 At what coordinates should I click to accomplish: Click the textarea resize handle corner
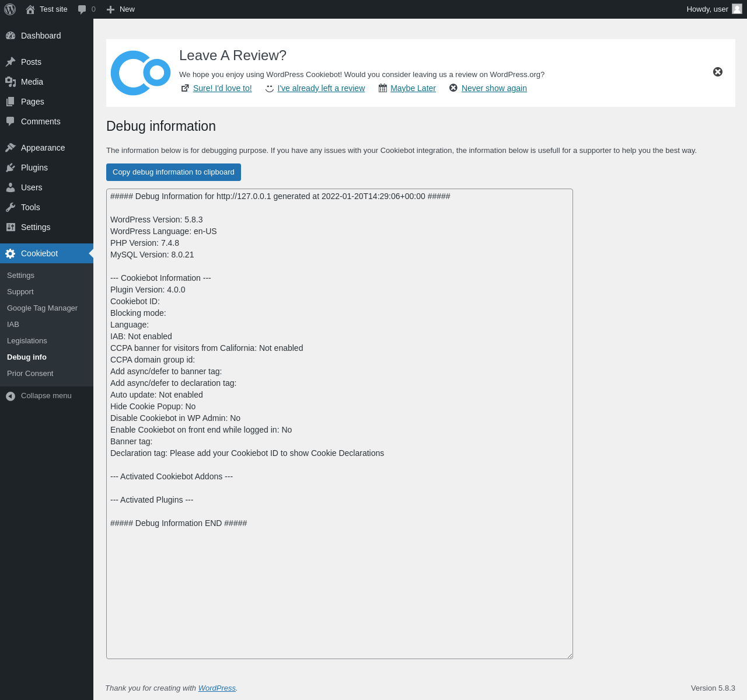click(x=569, y=655)
